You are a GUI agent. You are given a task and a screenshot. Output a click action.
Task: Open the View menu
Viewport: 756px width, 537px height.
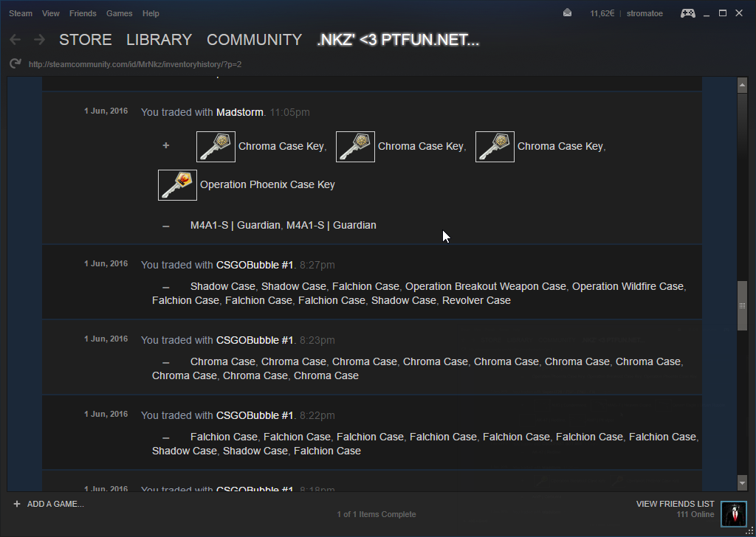click(x=51, y=13)
